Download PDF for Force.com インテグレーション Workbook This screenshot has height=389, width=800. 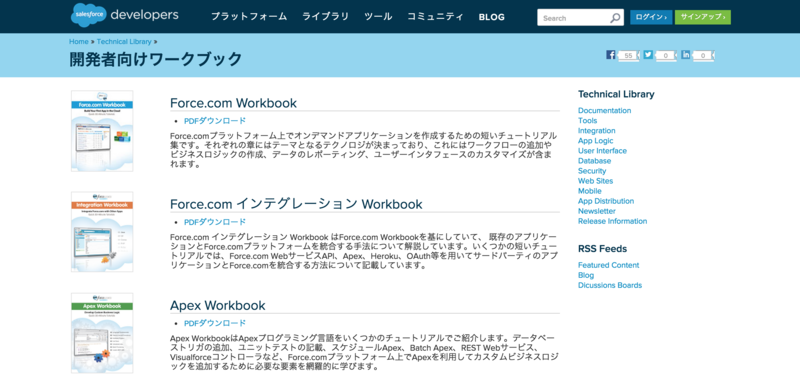pos(215,222)
